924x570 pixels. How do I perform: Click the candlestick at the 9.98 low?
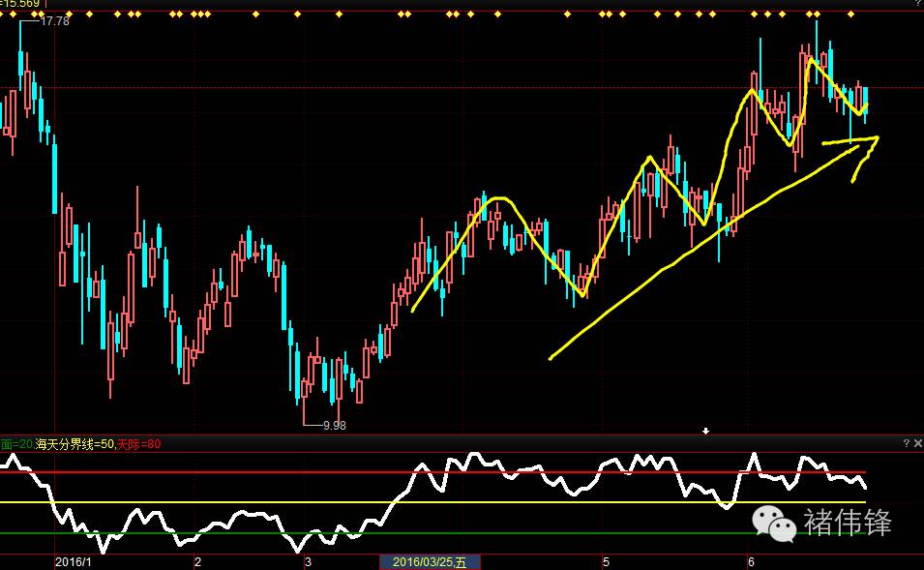[304, 389]
